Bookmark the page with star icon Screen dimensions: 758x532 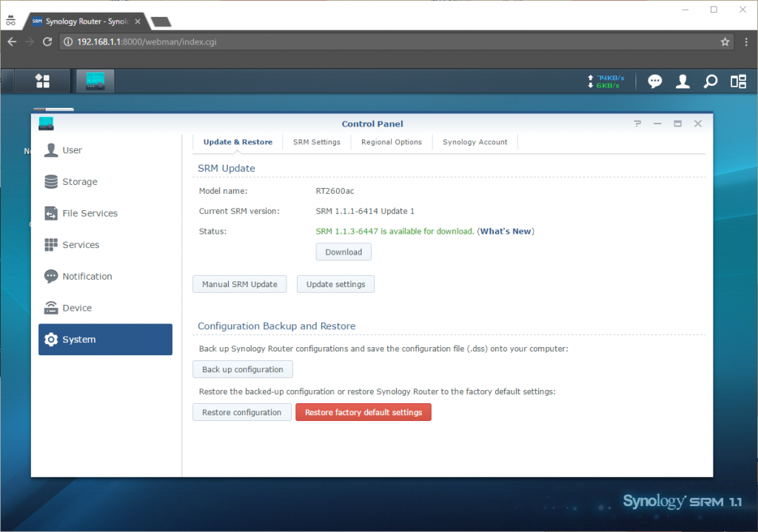click(x=725, y=41)
